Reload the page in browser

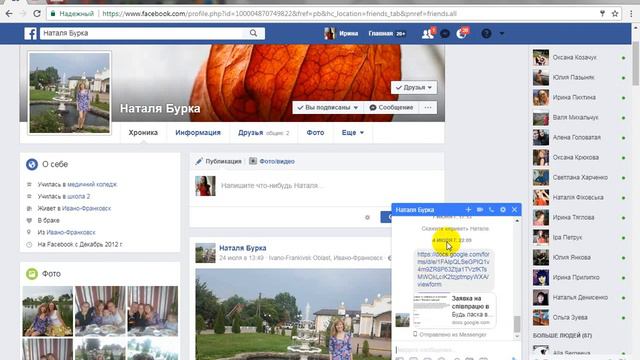[37, 13]
